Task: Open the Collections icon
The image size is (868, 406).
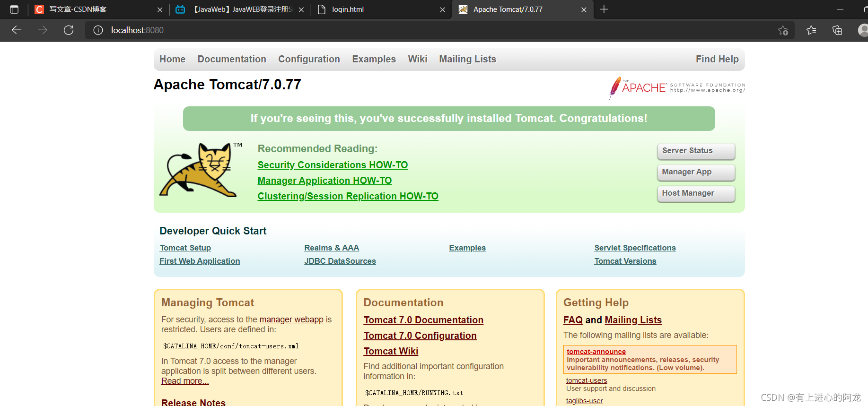Action: [837, 30]
